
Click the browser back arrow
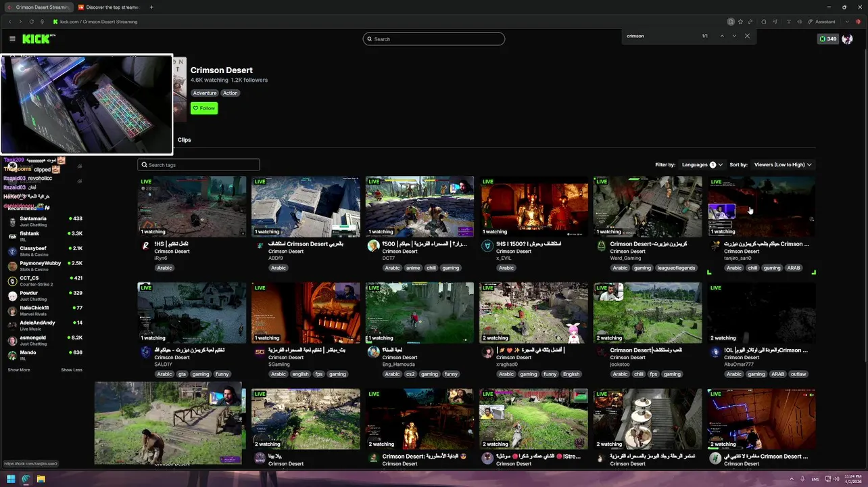(9, 22)
